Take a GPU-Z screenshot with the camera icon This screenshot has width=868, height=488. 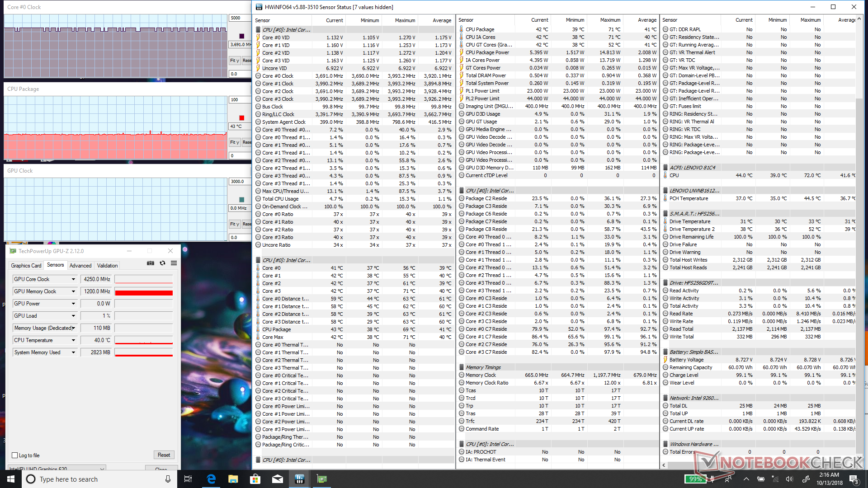151,263
